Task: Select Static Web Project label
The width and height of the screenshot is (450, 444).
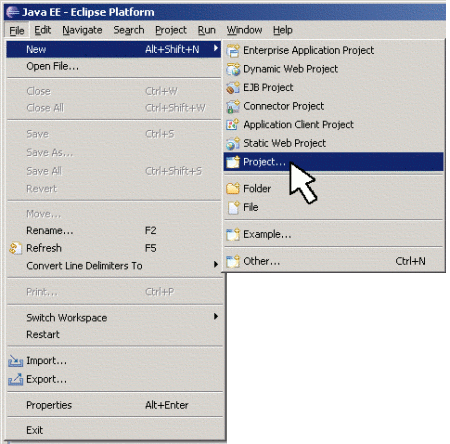Action: click(284, 143)
